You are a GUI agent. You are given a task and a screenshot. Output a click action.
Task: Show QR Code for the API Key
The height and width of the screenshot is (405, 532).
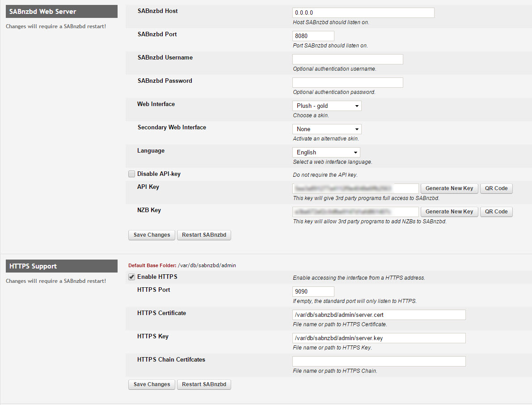click(496, 188)
